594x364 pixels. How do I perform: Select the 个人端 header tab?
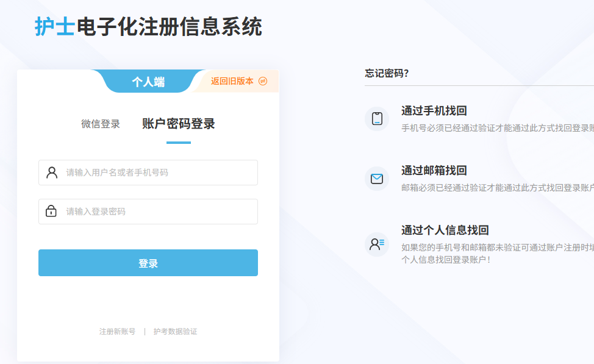[x=148, y=82]
